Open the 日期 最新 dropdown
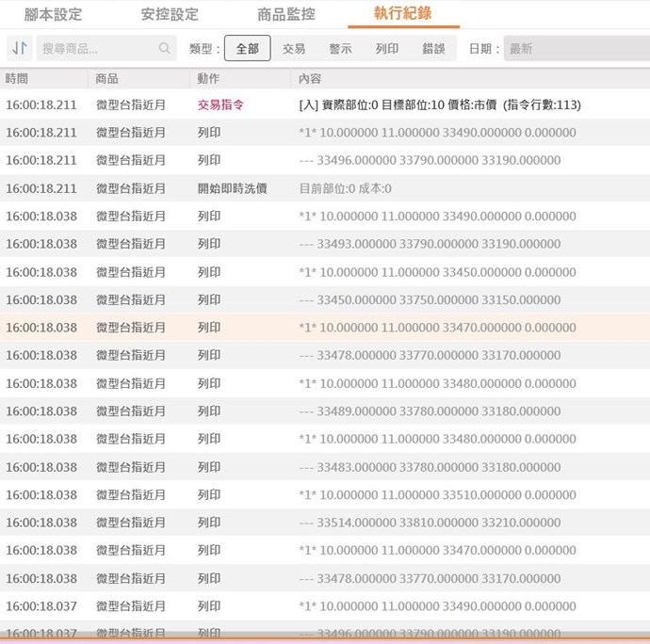The height and width of the screenshot is (644, 650). [577, 48]
